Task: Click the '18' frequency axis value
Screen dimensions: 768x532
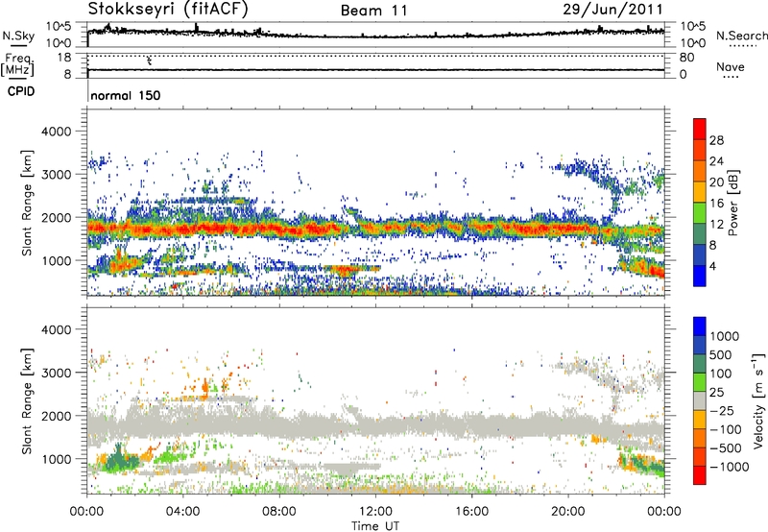Action: pyautogui.click(x=64, y=58)
